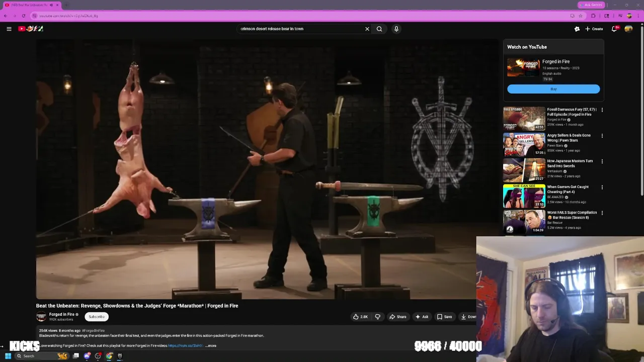Screen dimensions: 644x362
Task: Open the Chrome profile avatar
Action: point(629,16)
